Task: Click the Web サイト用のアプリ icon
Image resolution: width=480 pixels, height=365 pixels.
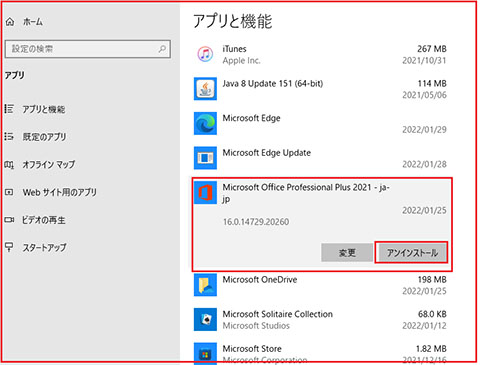Action: click(9, 192)
